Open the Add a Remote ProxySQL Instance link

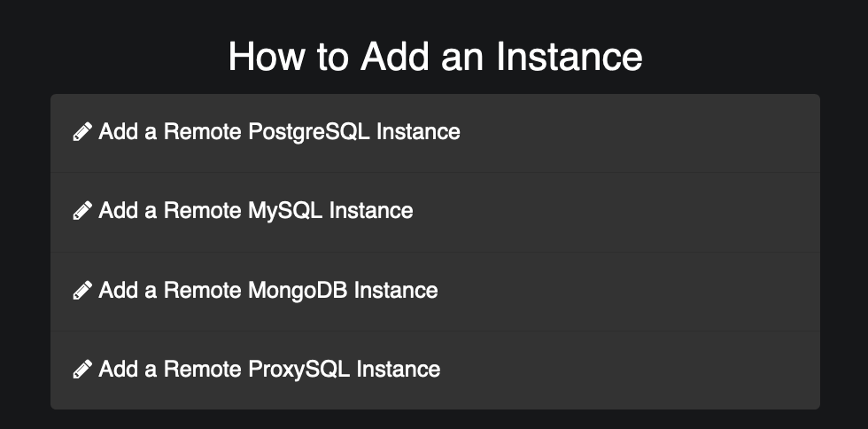[x=269, y=370]
